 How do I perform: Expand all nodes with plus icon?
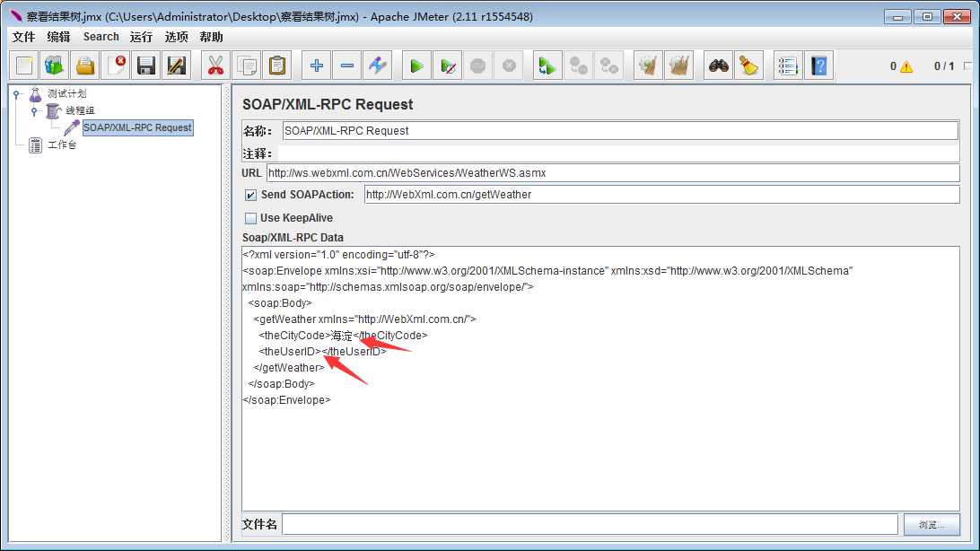coord(316,65)
